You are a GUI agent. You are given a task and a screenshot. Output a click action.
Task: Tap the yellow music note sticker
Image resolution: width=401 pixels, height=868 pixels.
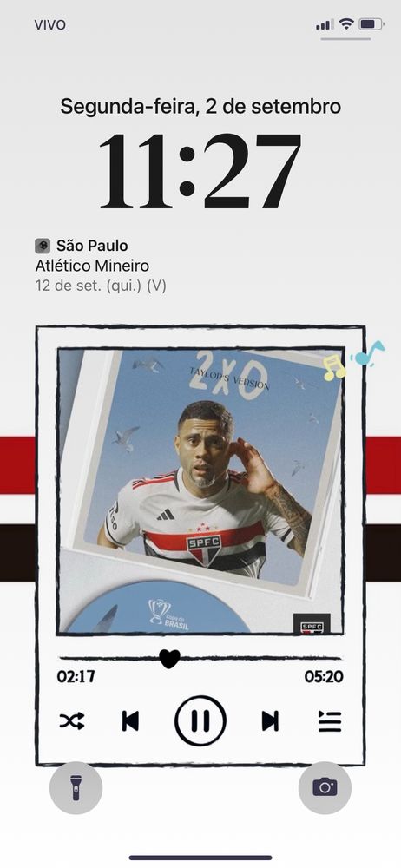coord(334,369)
